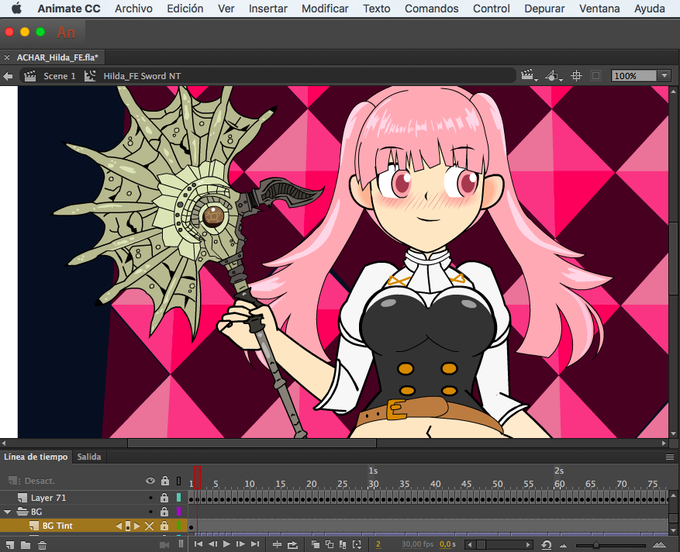Delete the selected layer with trash icon
This screenshot has width=680, height=552.
point(42,545)
